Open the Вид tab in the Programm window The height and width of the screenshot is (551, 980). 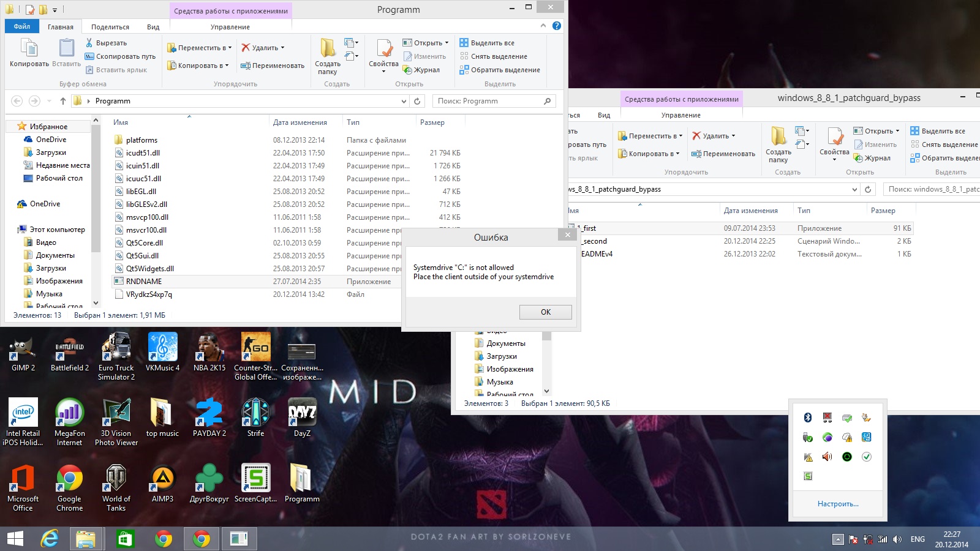coord(153,27)
